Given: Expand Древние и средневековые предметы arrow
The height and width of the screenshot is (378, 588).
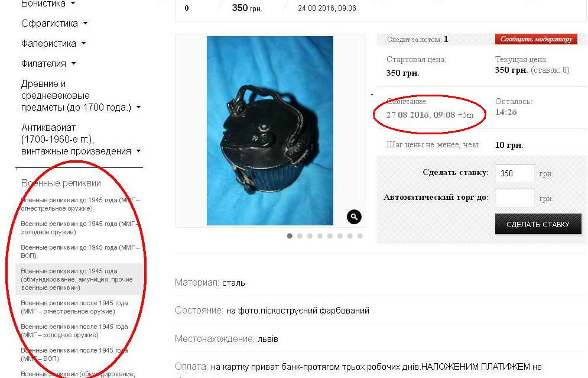Looking at the screenshot, I should (138, 107).
